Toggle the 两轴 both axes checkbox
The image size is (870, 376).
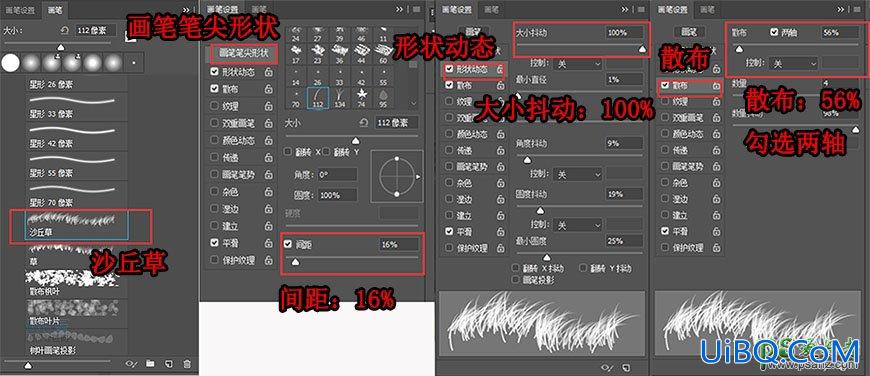[775, 32]
